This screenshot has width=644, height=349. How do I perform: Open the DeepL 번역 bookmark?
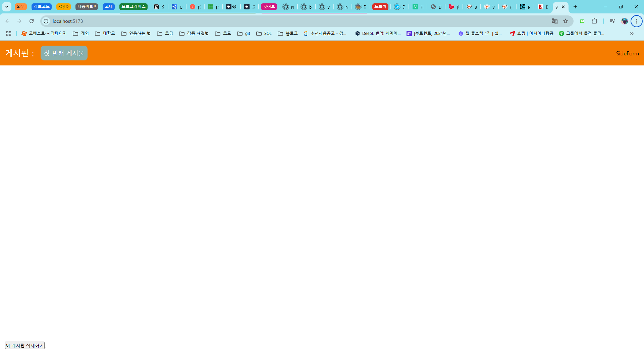(378, 34)
